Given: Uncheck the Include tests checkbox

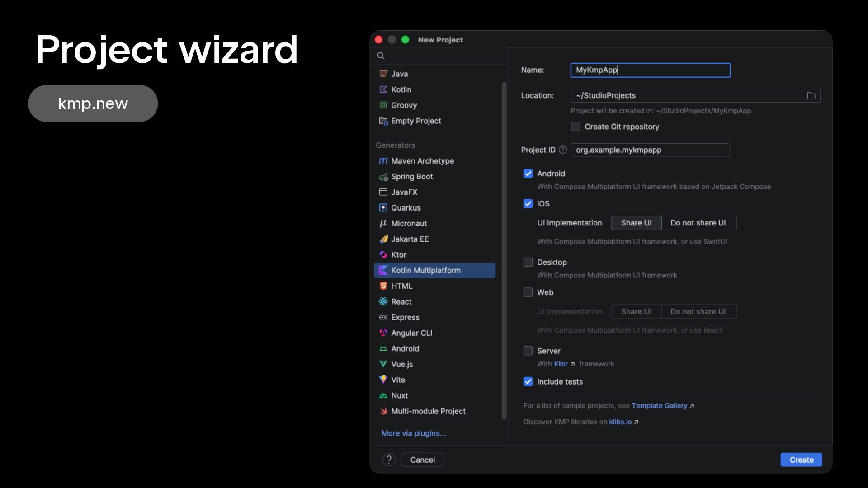Looking at the screenshot, I should click(x=528, y=382).
